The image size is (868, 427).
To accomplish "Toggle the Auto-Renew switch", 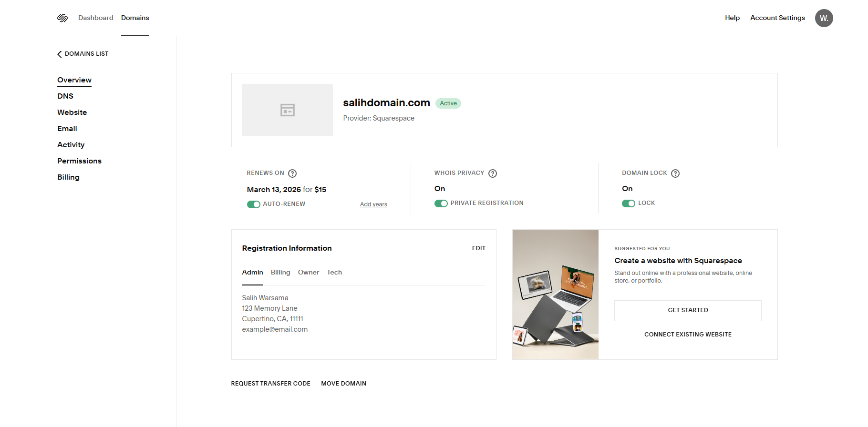I will click(253, 204).
